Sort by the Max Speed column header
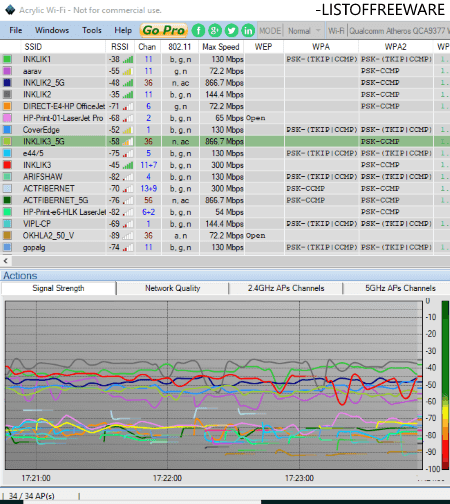450x504 pixels. [221, 47]
